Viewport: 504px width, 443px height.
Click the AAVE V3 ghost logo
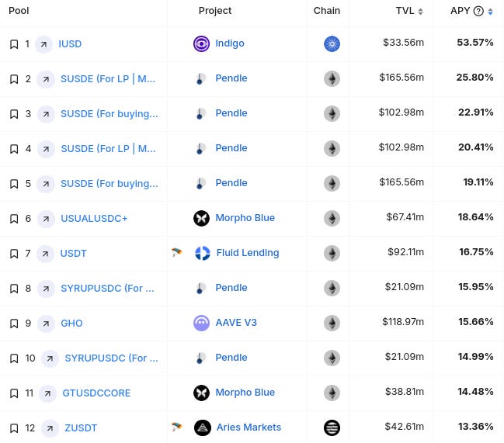[x=202, y=323]
